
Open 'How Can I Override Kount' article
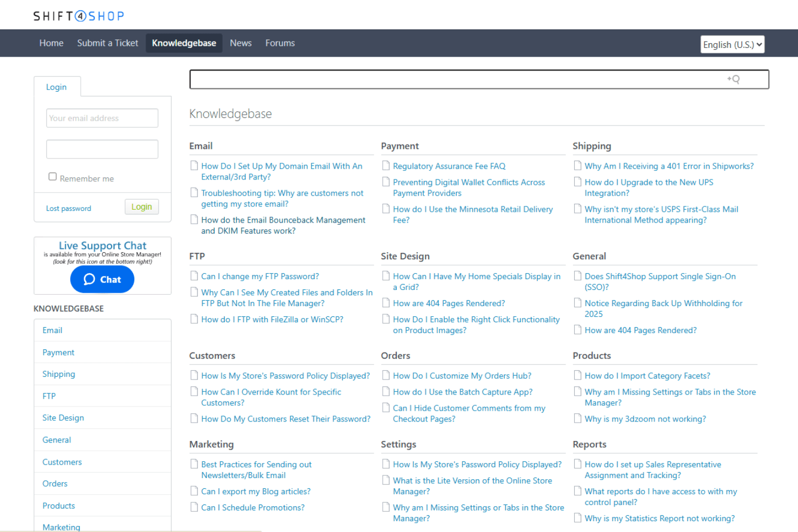[271, 397]
